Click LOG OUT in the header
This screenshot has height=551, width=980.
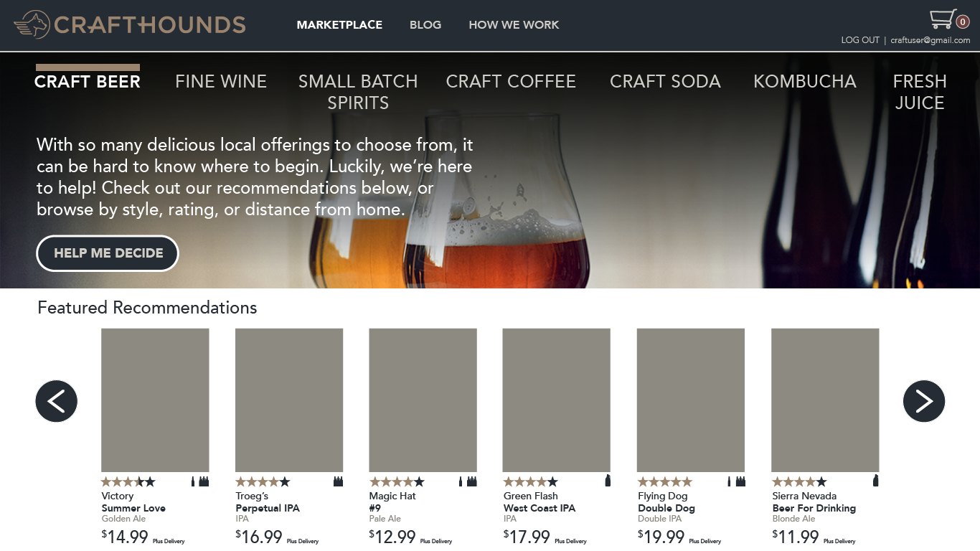(859, 39)
